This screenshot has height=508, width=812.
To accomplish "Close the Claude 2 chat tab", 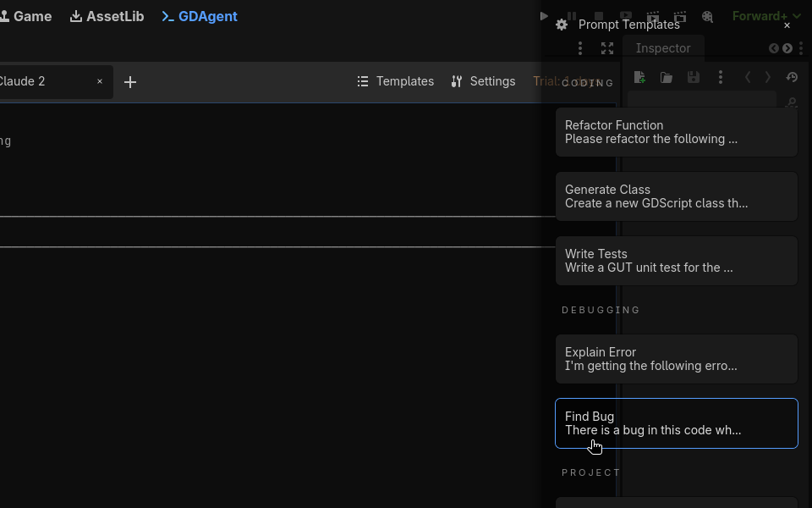I will (x=100, y=81).
